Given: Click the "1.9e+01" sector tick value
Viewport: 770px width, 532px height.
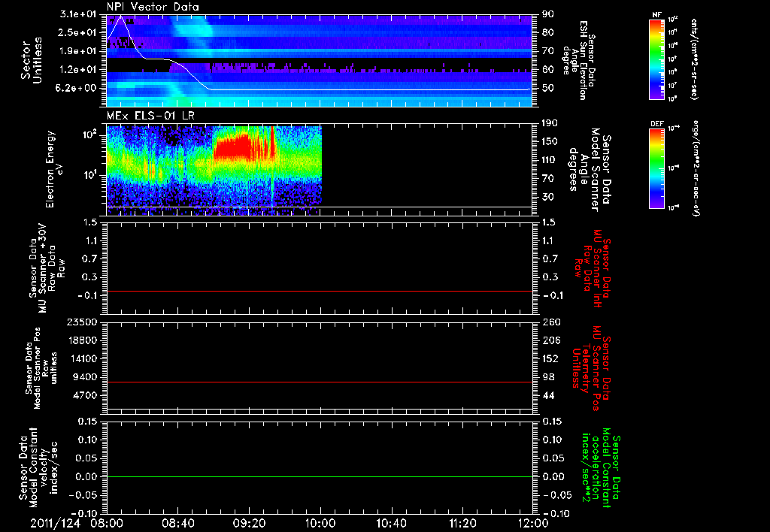Looking at the screenshot, I should click(x=78, y=51).
